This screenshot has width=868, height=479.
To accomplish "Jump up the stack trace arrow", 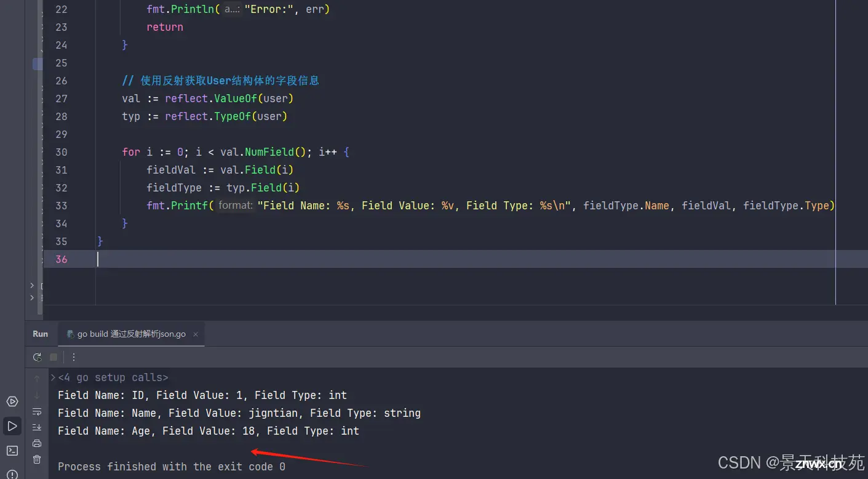I will (x=37, y=378).
